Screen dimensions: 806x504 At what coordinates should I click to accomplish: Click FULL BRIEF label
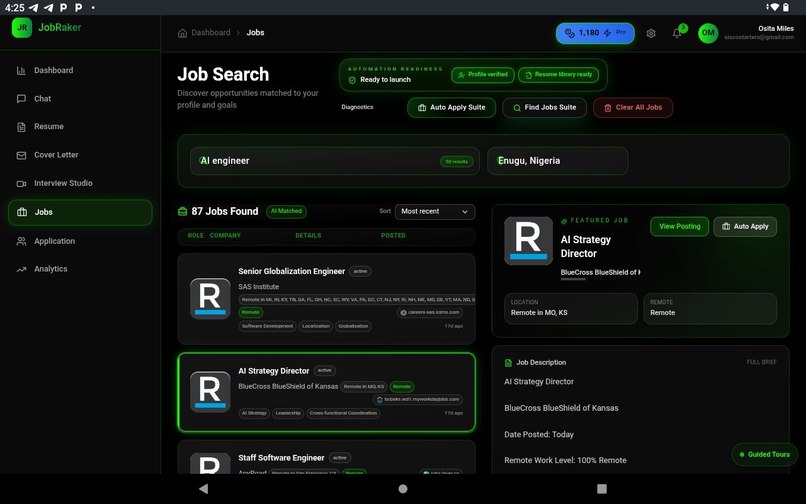coord(761,362)
